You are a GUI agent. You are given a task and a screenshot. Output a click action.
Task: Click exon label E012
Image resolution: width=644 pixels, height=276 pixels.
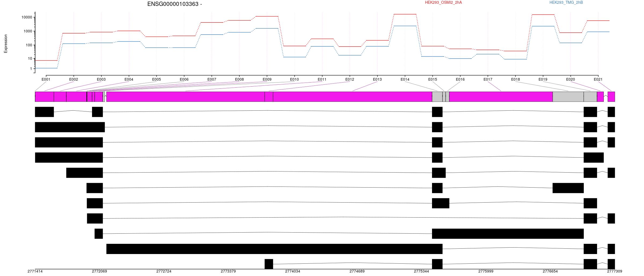pos(350,80)
